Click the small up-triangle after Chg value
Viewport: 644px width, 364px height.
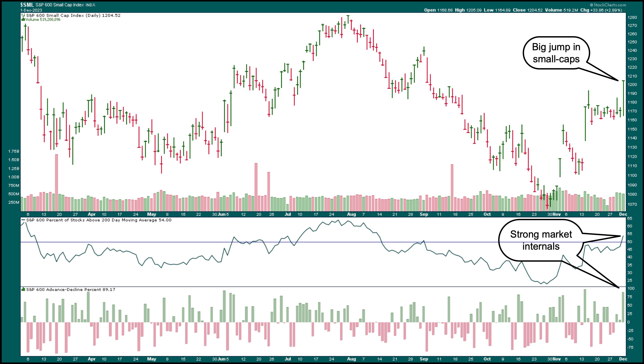pos(624,10)
